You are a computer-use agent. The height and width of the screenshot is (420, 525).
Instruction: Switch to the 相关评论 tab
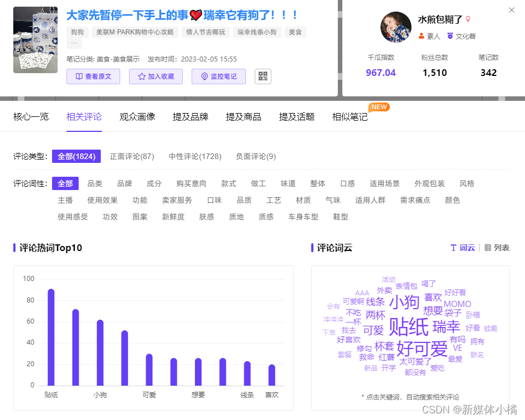[x=84, y=116]
